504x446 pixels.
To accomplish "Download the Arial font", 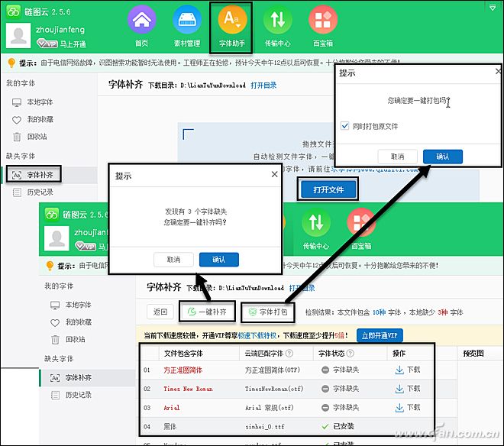I will tap(408, 408).
